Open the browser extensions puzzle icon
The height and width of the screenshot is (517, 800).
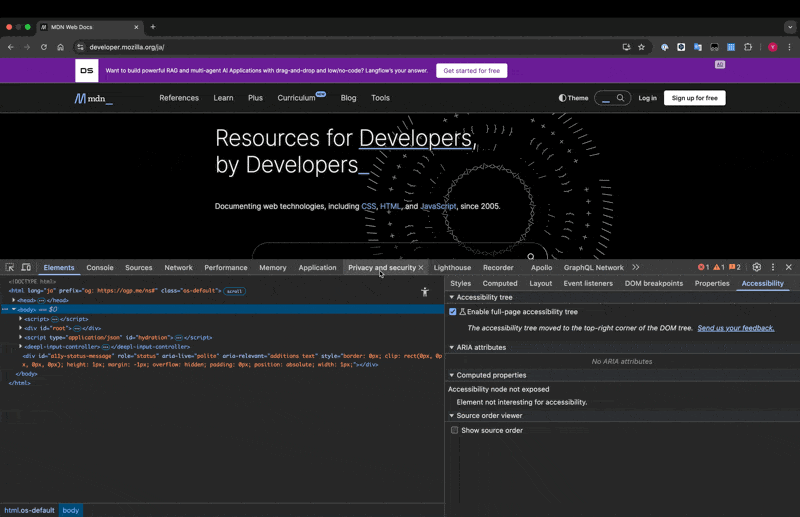[x=747, y=47]
